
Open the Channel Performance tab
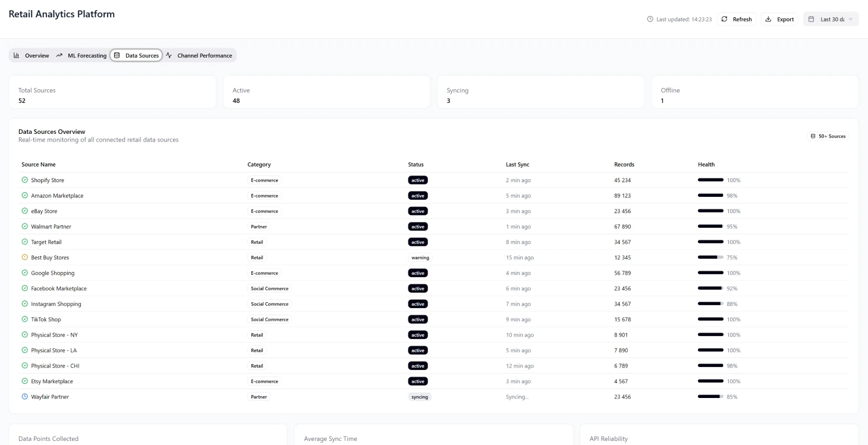200,55
